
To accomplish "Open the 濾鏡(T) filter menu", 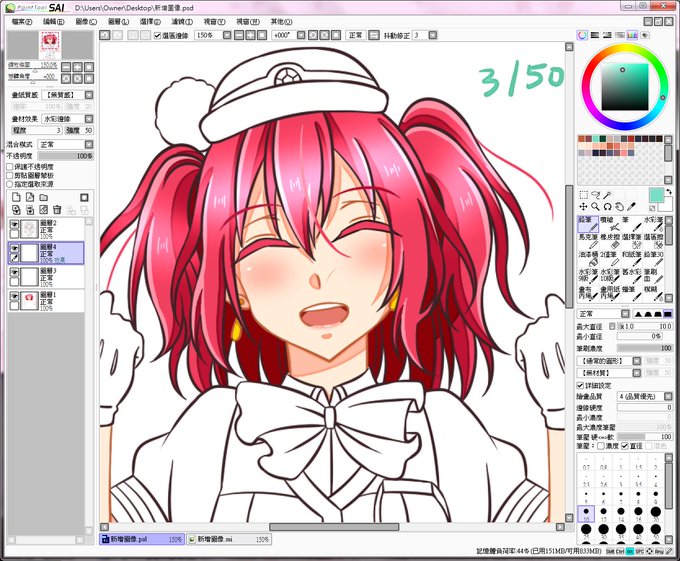I will 182,21.
